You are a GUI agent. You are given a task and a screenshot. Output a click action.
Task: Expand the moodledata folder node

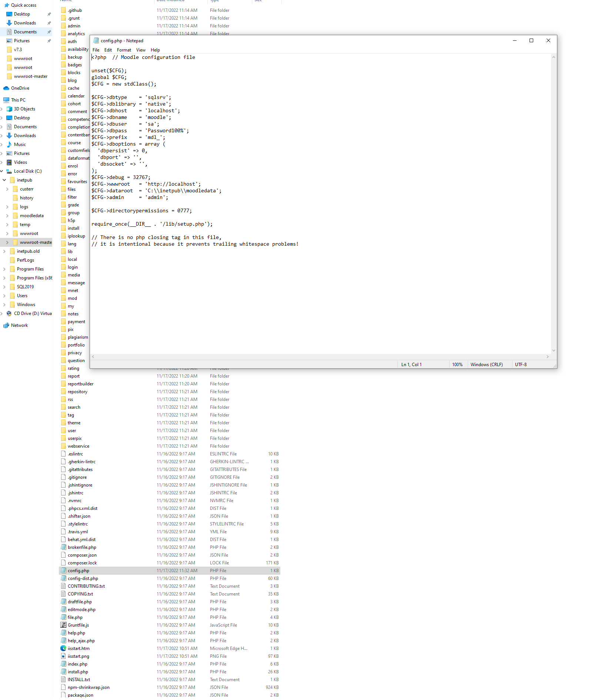[x=7, y=216]
